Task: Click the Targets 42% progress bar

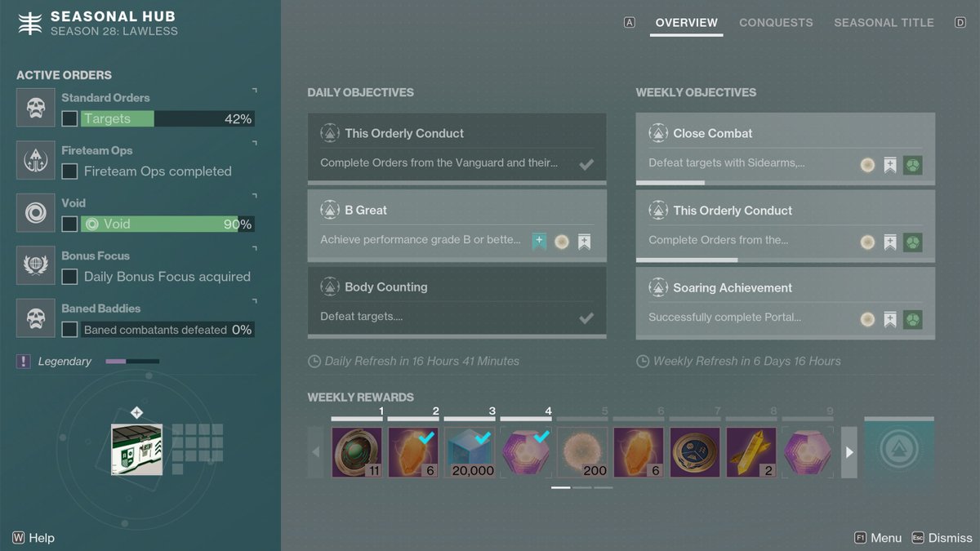Action: point(167,119)
